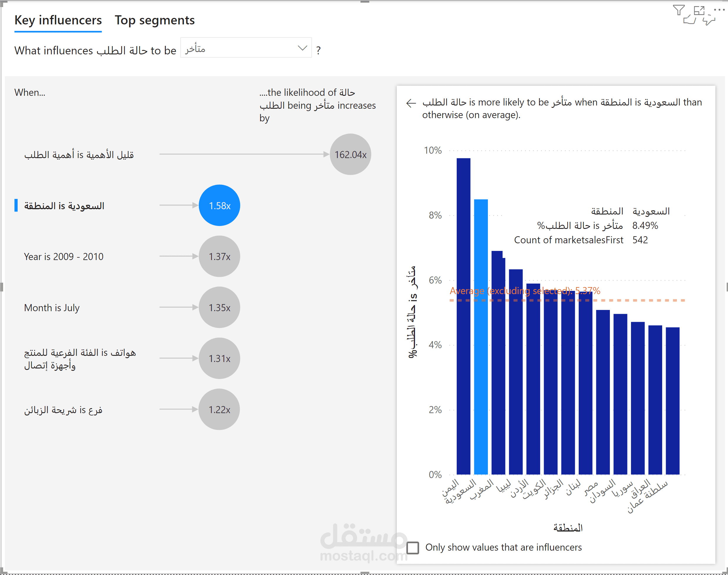Click the thumbs up feedback icon

pos(689,20)
